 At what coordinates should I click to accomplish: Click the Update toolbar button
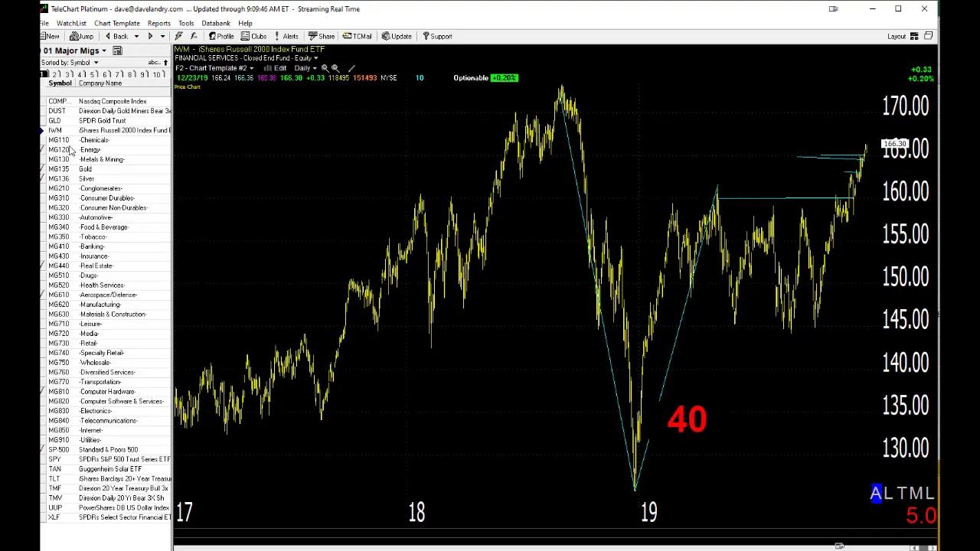[x=397, y=36]
